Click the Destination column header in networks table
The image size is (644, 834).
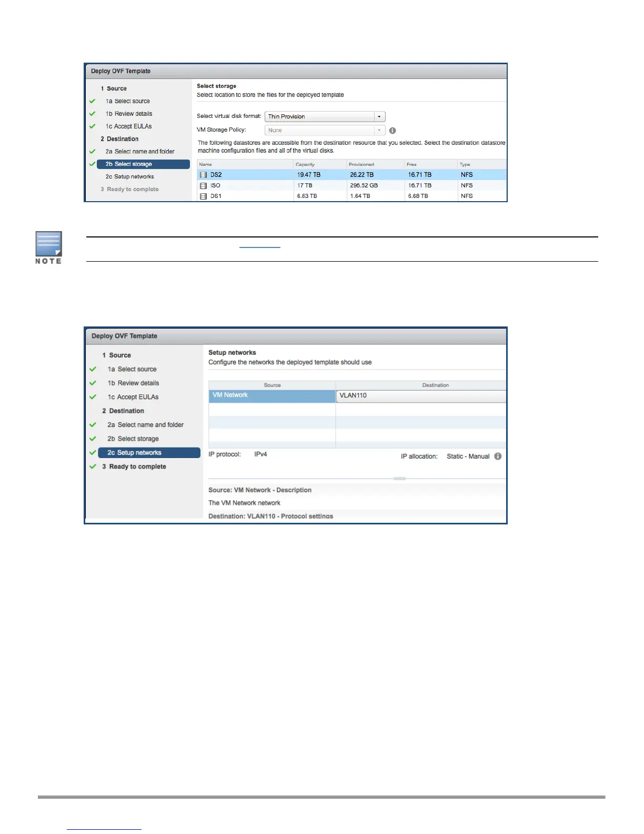click(421, 385)
